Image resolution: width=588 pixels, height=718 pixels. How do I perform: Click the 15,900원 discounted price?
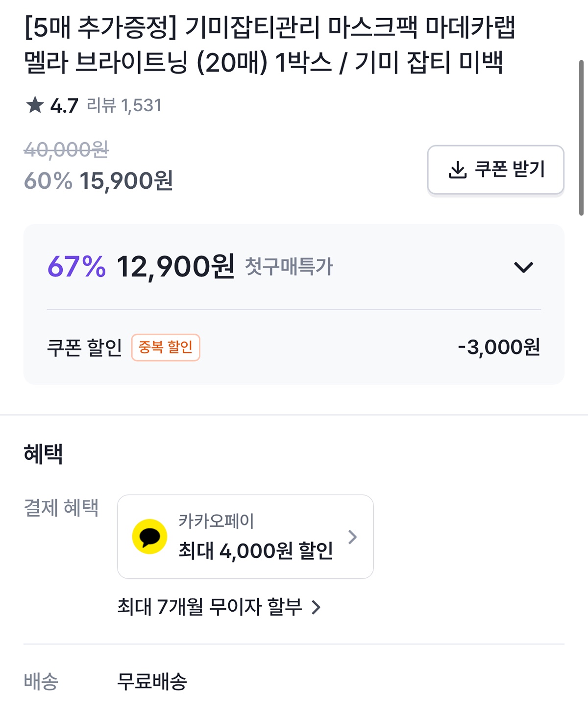pos(126,181)
